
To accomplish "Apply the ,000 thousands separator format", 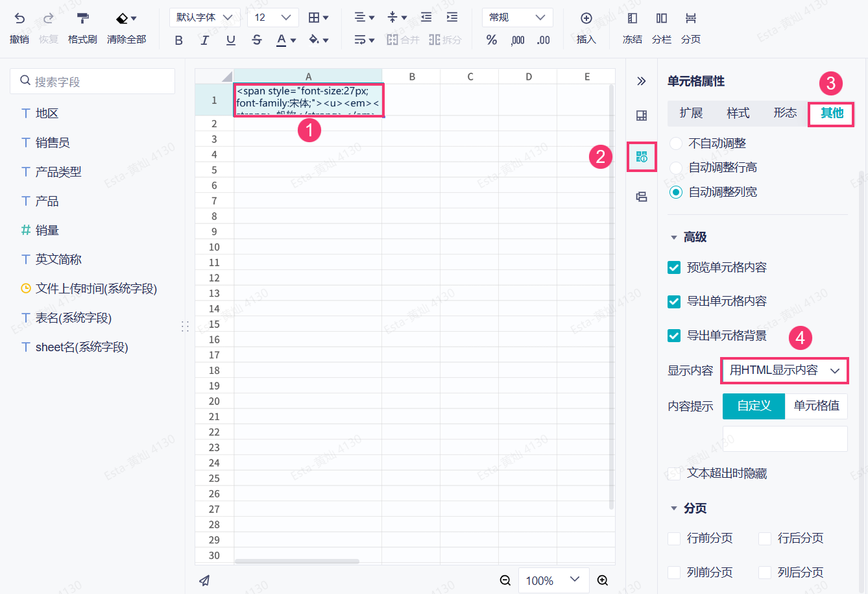I will (518, 40).
